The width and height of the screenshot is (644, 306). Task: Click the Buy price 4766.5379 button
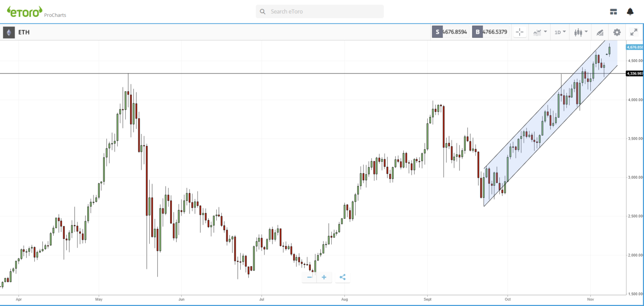pyautogui.click(x=491, y=32)
